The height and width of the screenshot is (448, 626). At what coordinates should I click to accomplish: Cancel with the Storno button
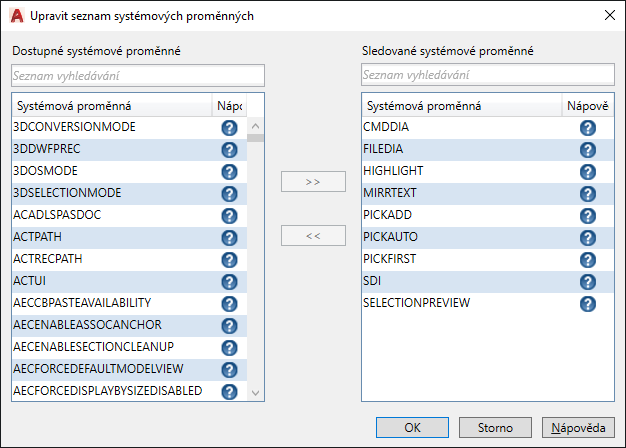(495, 427)
